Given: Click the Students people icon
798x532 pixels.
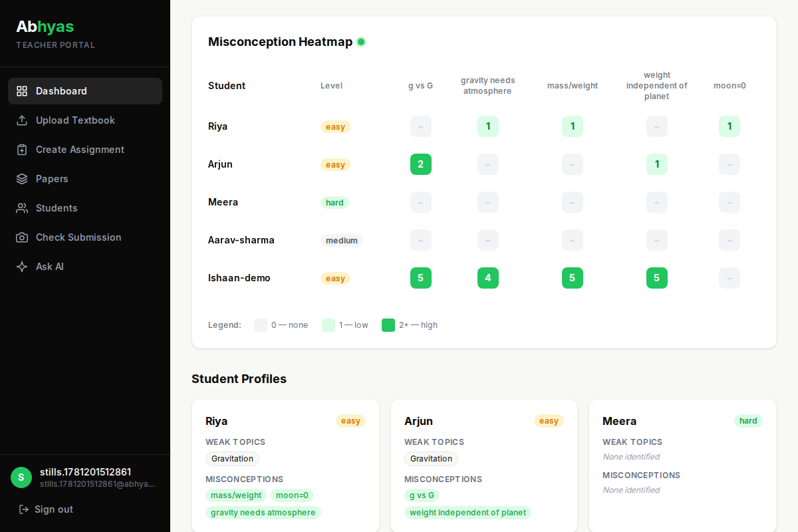Looking at the screenshot, I should [x=22, y=208].
